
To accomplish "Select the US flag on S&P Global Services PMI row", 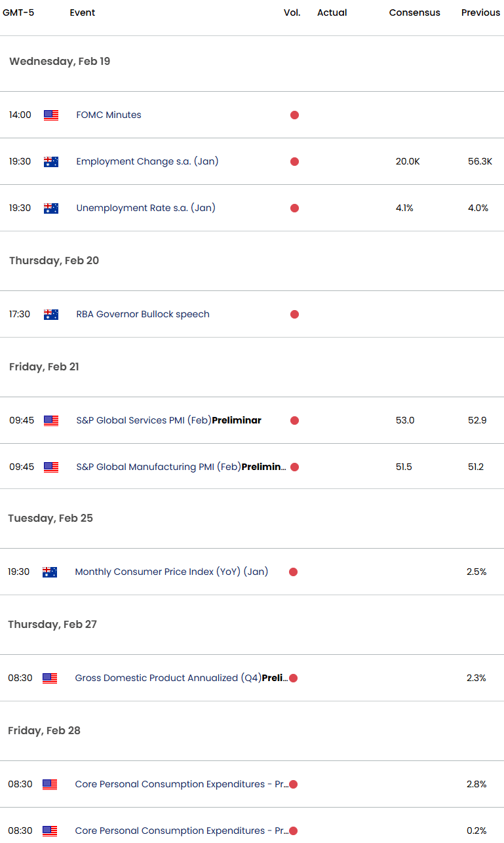I will (x=50, y=420).
